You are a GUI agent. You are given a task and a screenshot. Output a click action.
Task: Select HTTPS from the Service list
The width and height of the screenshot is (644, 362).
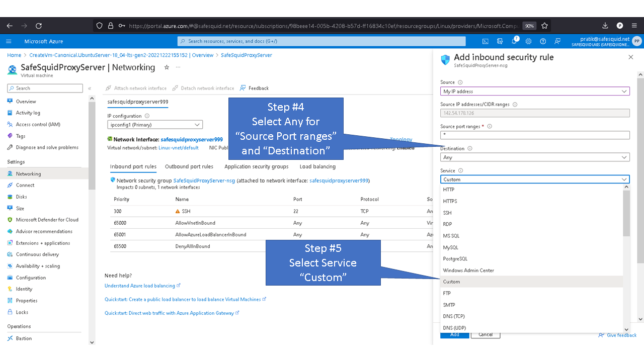(531, 201)
